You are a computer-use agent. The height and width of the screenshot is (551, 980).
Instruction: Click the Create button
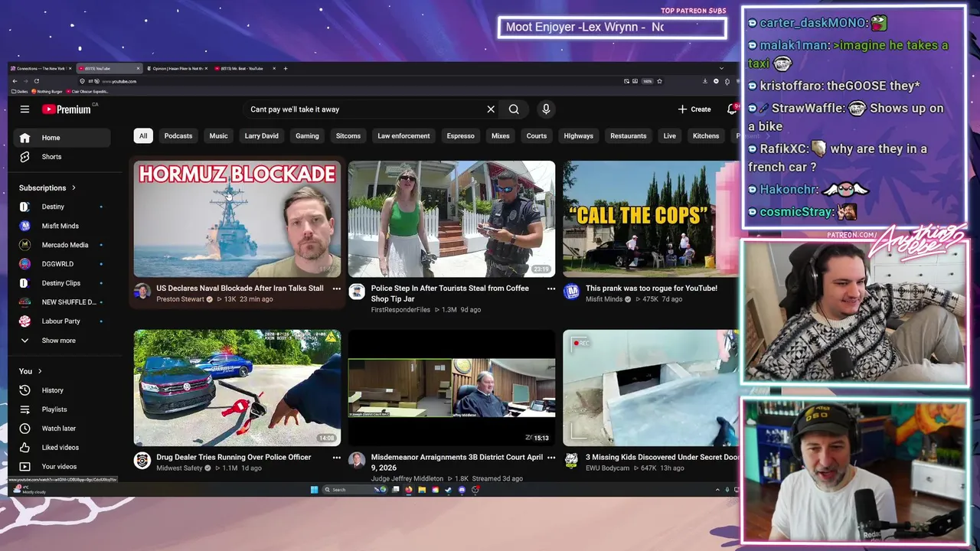click(x=694, y=109)
